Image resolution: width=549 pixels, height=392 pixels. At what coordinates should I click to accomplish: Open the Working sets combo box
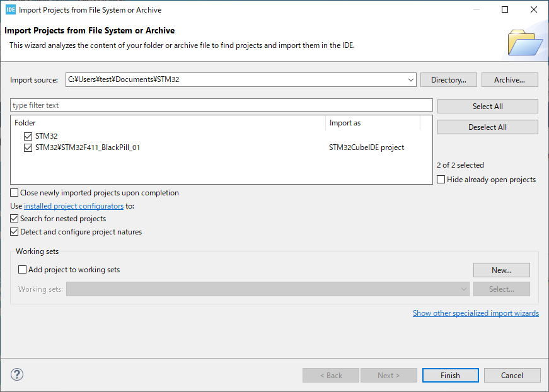coord(268,289)
